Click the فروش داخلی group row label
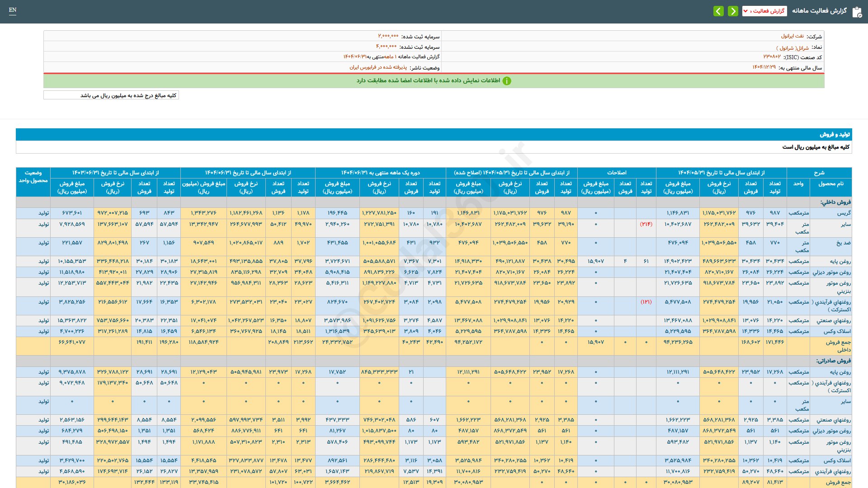 click(x=835, y=202)
